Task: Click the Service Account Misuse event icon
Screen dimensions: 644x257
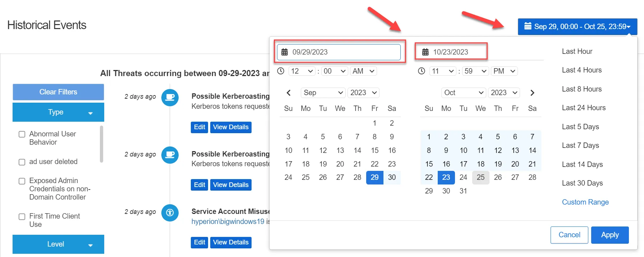Action: 170,212
